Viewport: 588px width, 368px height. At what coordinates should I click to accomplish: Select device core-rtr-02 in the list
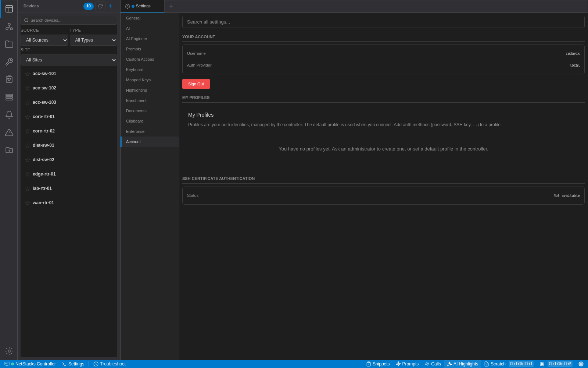[x=69, y=131]
